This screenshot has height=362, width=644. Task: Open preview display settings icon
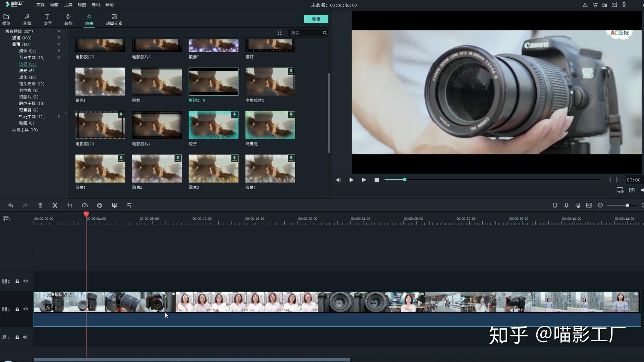pos(620,190)
